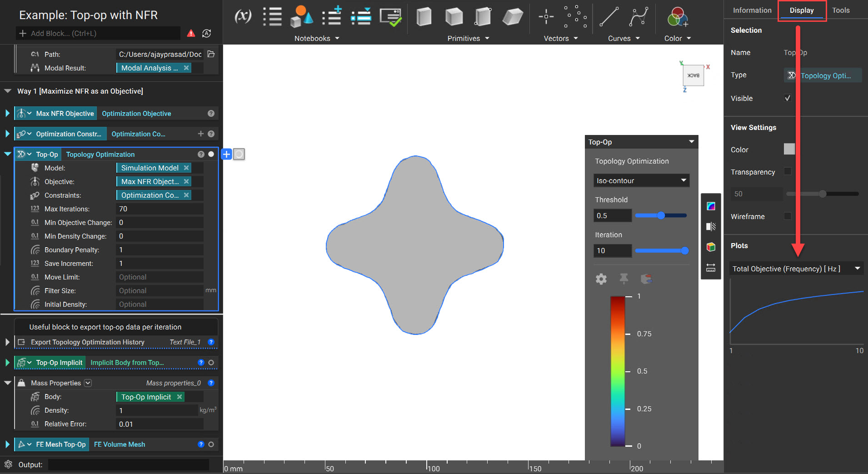Click the collapse-blocks list icon
Viewport: 868px width, 474px height.
[361, 16]
